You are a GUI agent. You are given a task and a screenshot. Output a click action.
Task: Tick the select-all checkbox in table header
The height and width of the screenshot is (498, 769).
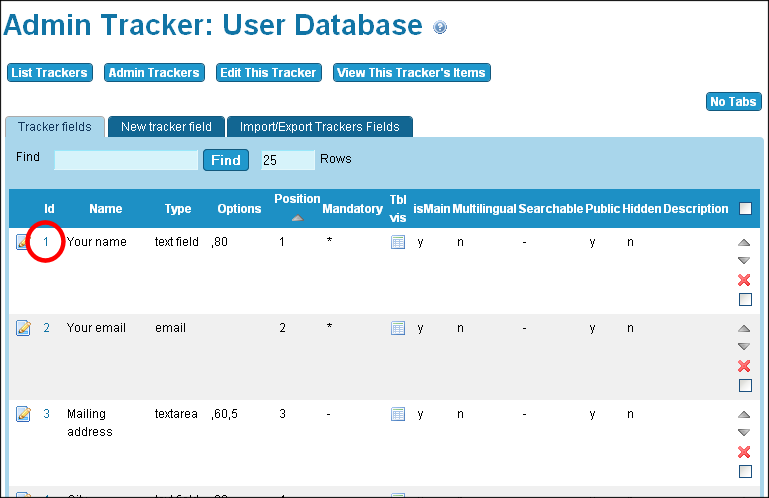coord(745,209)
